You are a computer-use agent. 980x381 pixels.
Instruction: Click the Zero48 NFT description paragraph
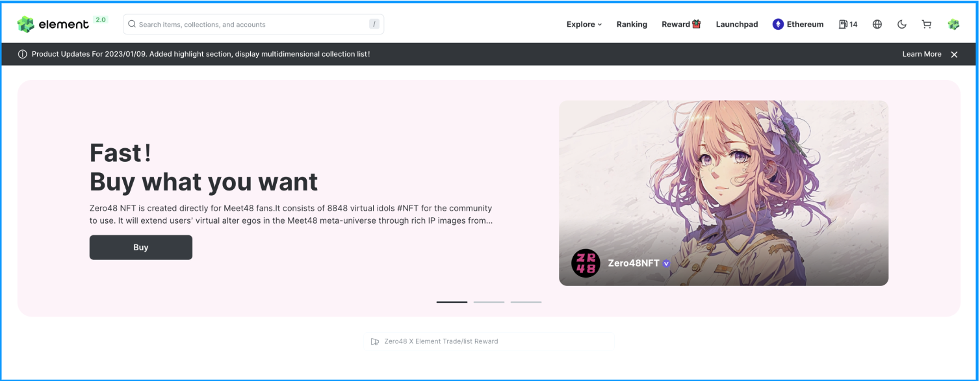pos(291,215)
